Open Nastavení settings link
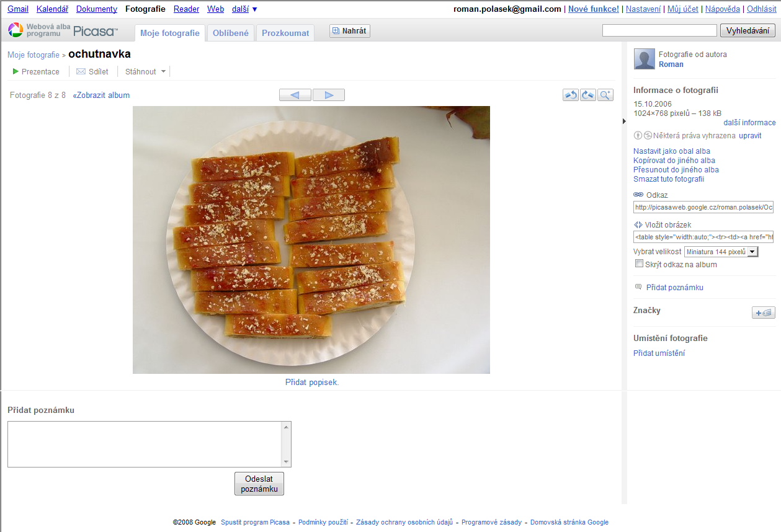Screen dimensions: 781x532 (643, 9)
